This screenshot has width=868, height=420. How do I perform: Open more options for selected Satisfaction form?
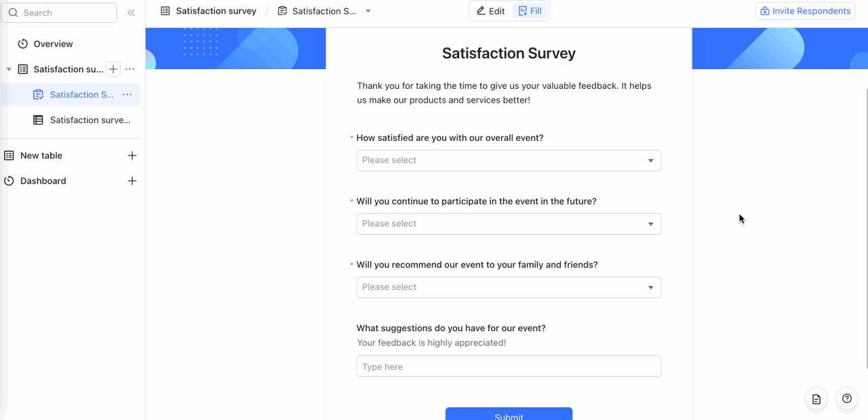(x=127, y=95)
